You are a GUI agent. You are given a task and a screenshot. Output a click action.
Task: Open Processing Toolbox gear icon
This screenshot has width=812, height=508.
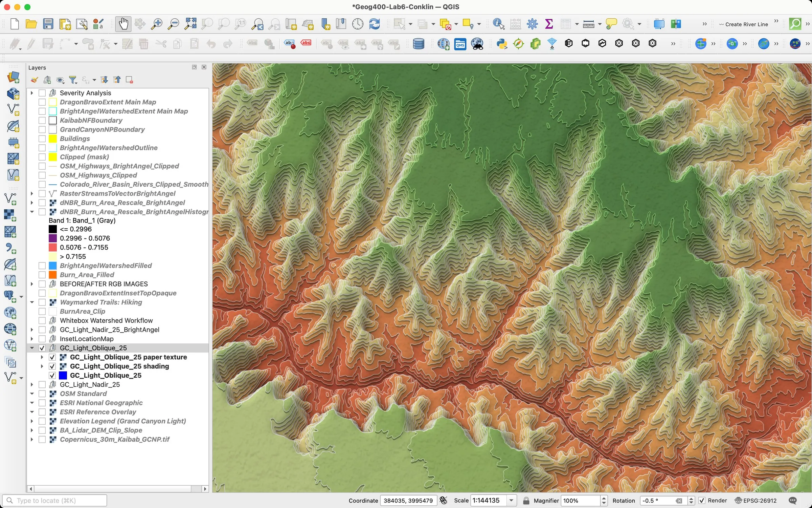[532, 24]
